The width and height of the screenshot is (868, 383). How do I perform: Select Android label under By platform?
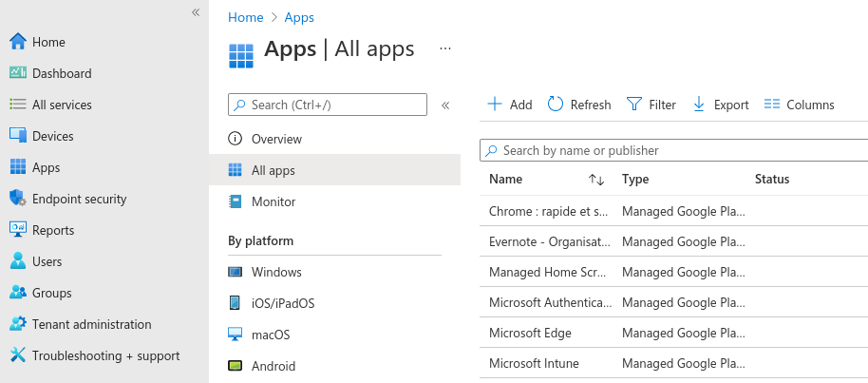pos(274,367)
